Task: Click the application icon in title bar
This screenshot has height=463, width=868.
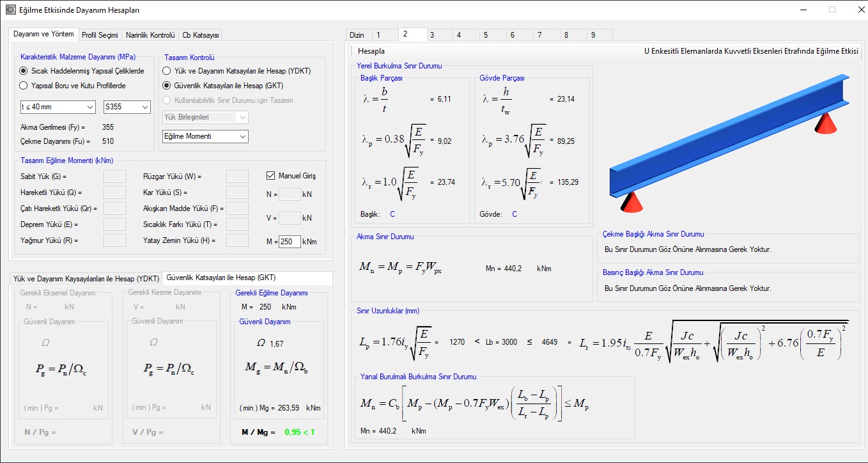Action: coord(10,10)
